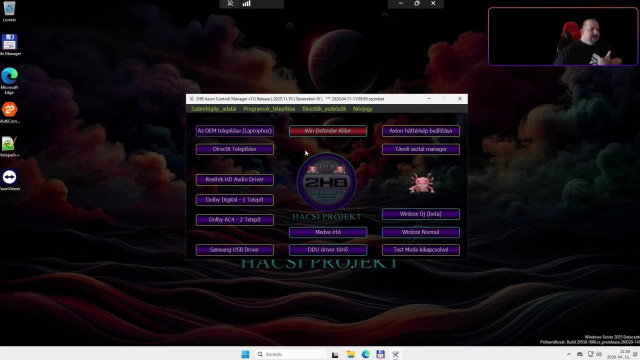Image resolution: width=640 pixels, height=360 pixels.
Task: Open the Windows Start menu
Action: tap(245, 354)
